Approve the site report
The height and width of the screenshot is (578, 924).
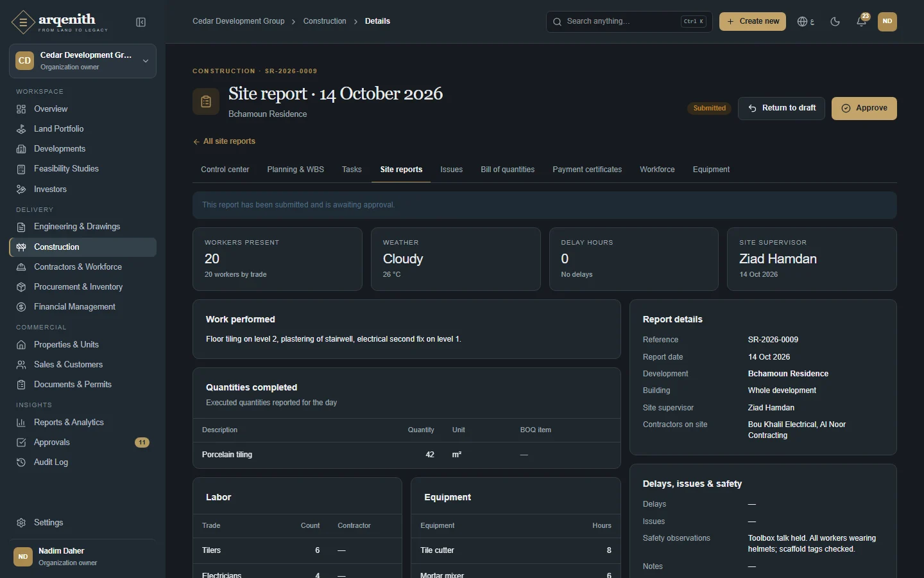click(x=864, y=109)
